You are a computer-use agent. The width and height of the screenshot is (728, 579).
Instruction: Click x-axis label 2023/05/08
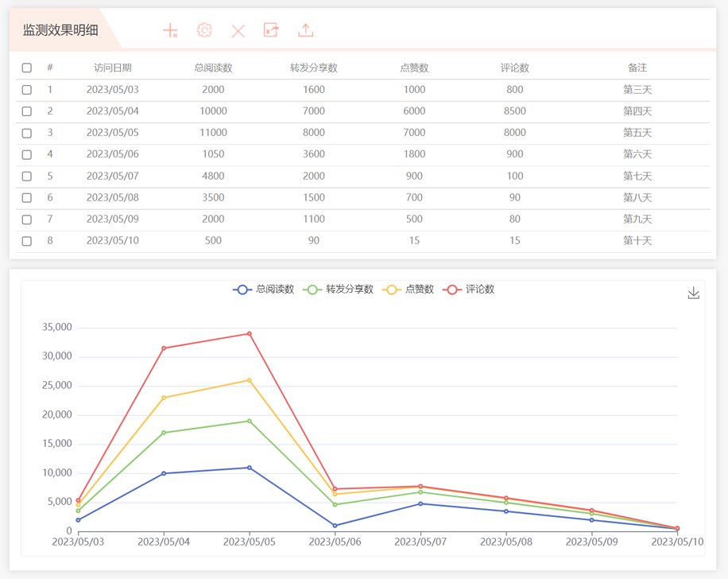pyautogui.click(x=506, y=542)
